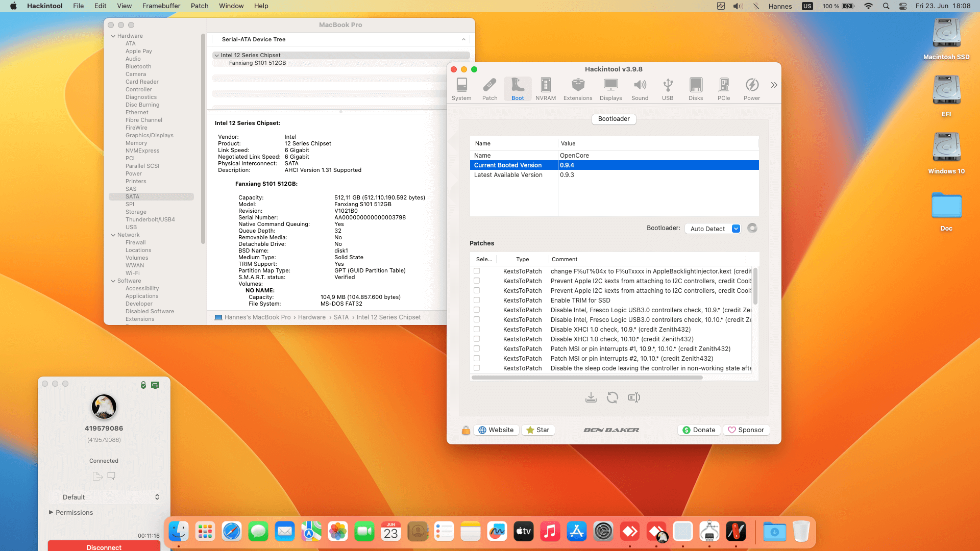The width and height of the screenshot is (980, 551).
Task: Open the Patch menu in menu bar
Action: click(200, 6)
